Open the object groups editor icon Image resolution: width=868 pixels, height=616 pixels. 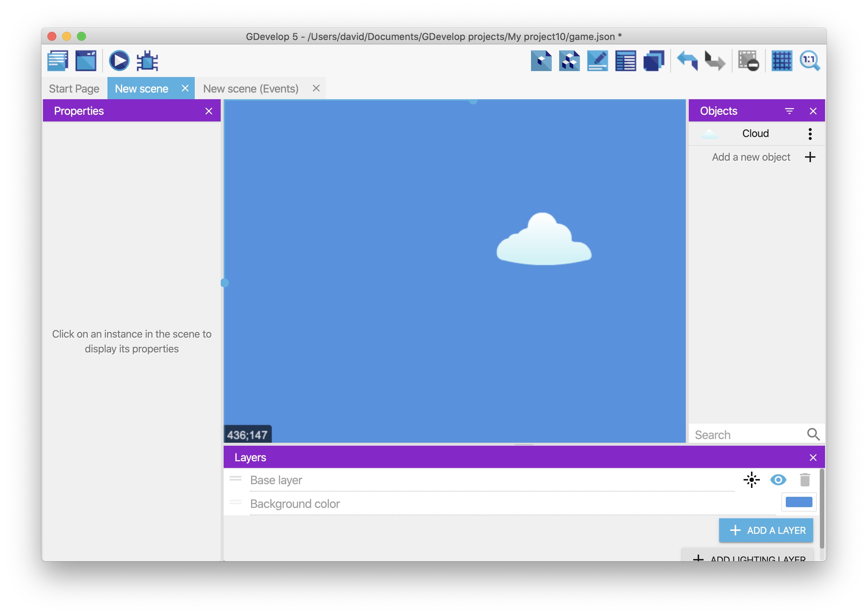click(x=569, y=61)
